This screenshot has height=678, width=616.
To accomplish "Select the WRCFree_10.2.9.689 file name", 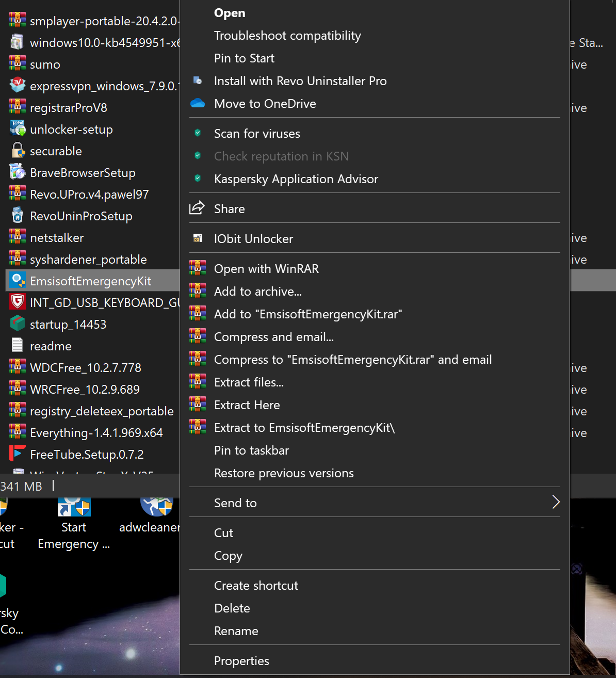I will (85, 390).
